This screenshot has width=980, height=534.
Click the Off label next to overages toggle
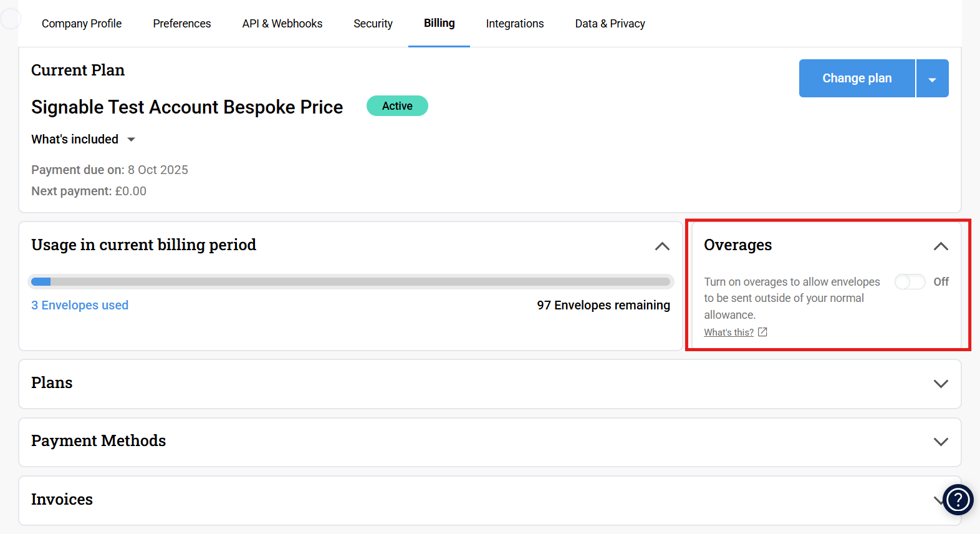click(941, 282)
